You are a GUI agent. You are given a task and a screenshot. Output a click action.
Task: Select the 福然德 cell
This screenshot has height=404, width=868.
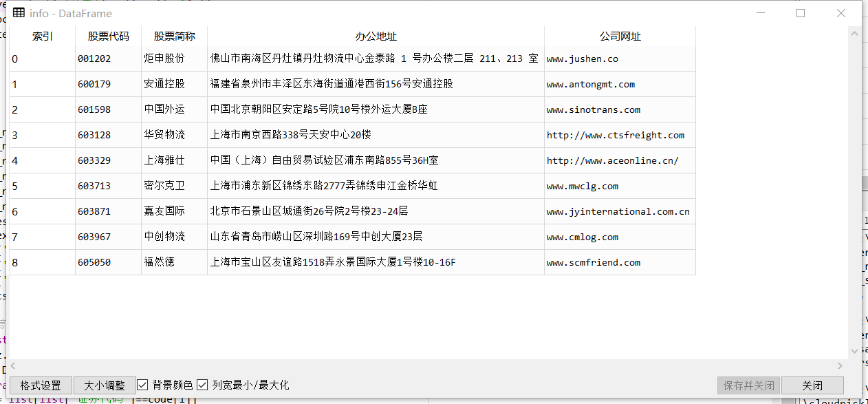[x=175, y=263]
